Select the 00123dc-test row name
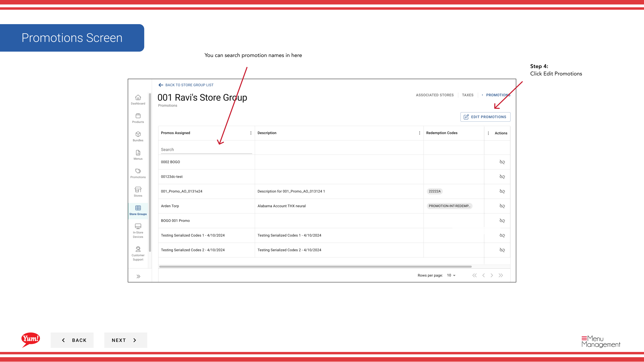This screenshot has height=362, width=644. pyautogui.click(x=172, y=177)
